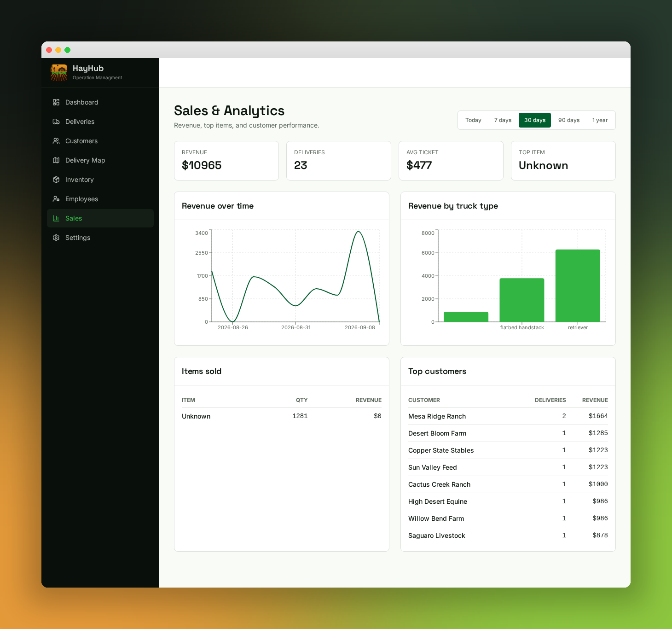Click the Avg Ticket value $477

point(419,165)
